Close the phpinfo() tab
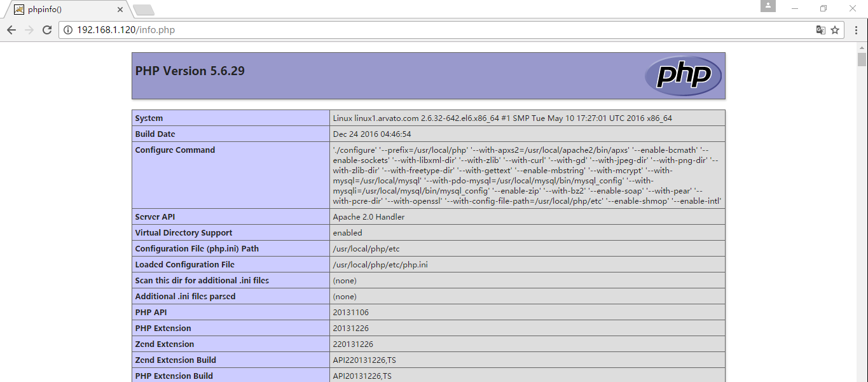This screenshot has width=868, height=382. click(119, 10)
